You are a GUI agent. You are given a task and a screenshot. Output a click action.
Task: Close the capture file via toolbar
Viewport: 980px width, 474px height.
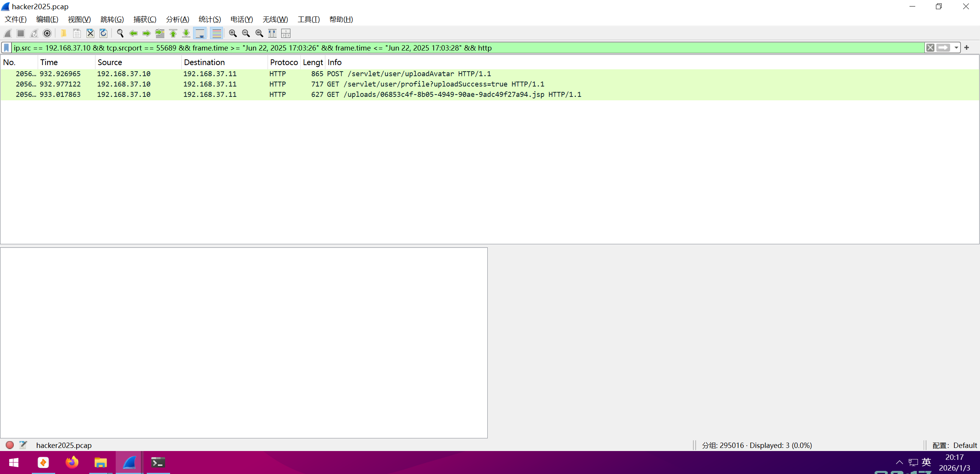pos(90,34)
